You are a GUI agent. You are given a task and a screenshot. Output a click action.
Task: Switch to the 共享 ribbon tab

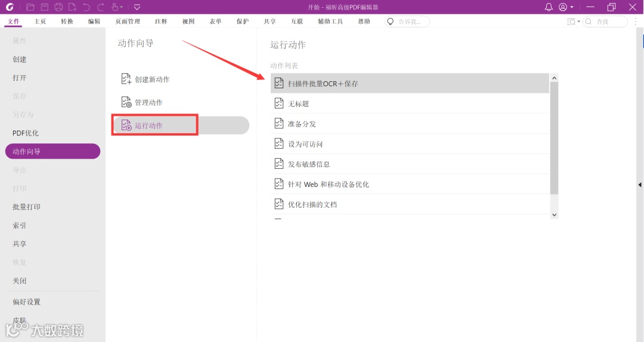click(x=270, y=21)
